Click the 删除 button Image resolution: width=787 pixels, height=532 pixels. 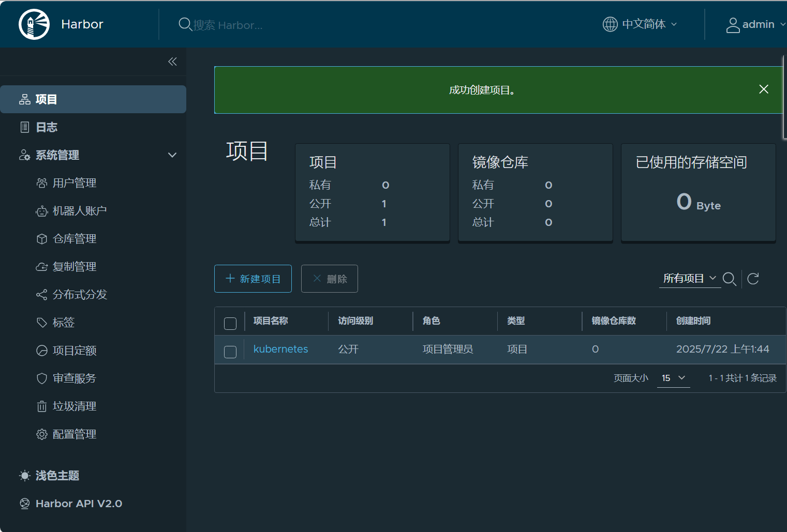(x=330, y=279)
